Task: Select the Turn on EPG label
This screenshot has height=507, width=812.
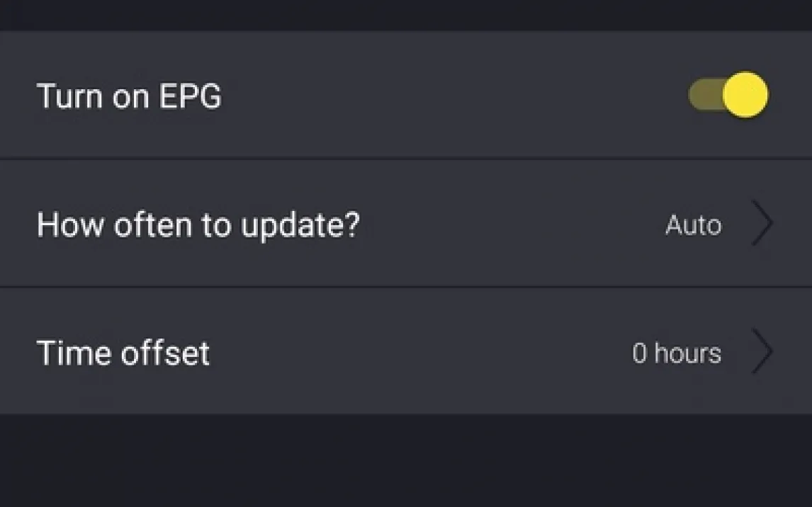Action: (129, 96)
